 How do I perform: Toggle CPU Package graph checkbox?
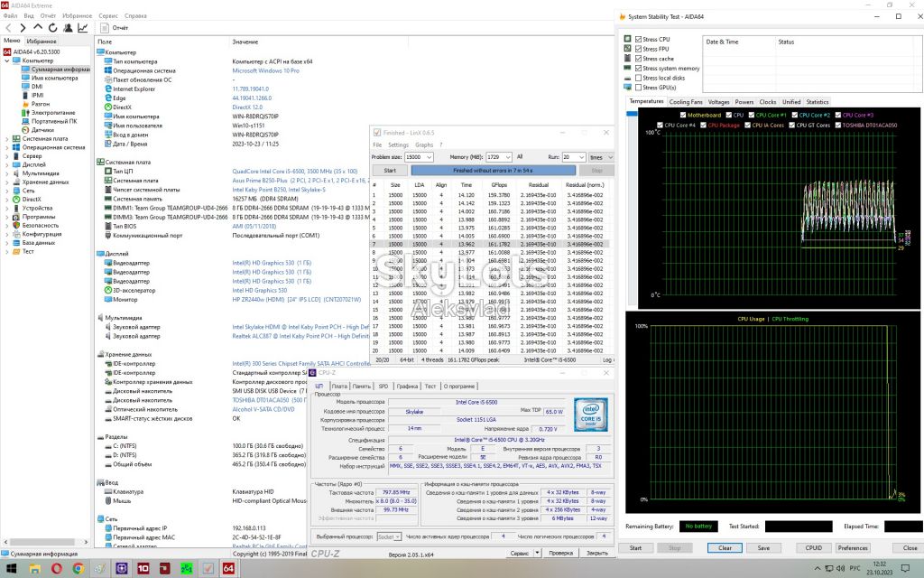click(x=703, y=125)
